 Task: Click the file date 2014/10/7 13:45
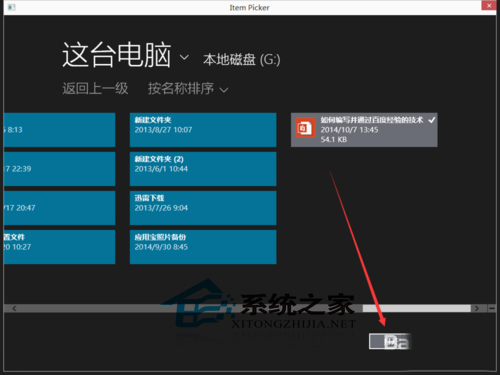pos(349,130)
